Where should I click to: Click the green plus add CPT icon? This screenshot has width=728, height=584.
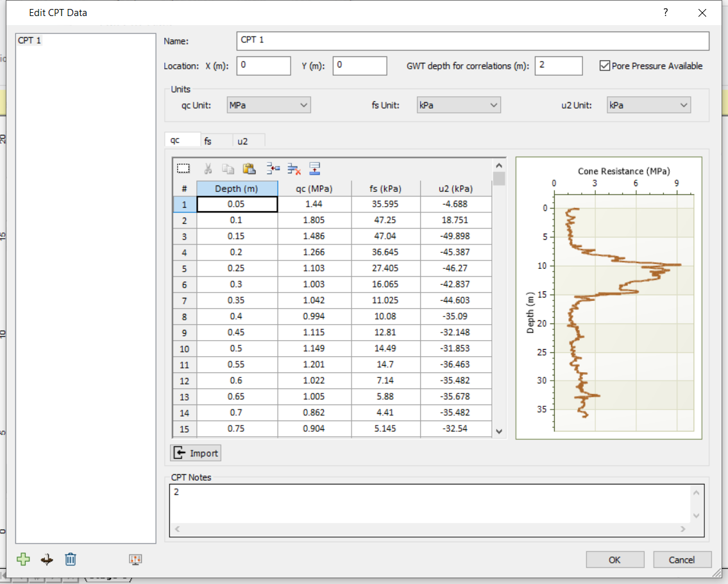[x=24, y=559]
